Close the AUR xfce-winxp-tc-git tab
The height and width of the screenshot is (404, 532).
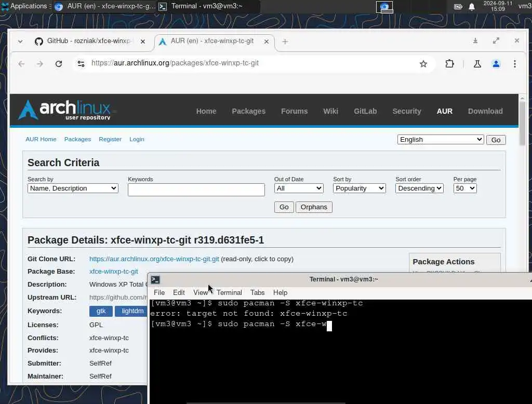tap(267, 42)
